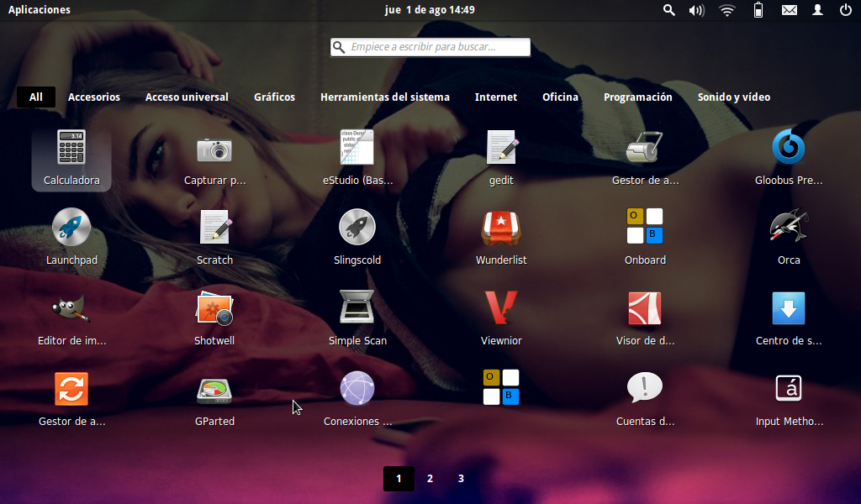The image size is (861, 504).
Task: Jump to page 3 of apps
Action: point(461,478)
